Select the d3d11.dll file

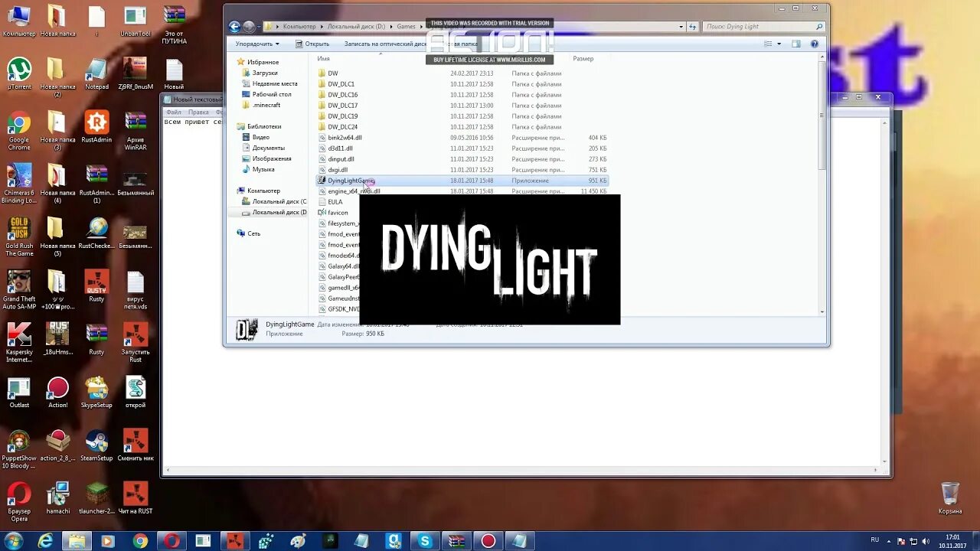[x=340, y=148]
